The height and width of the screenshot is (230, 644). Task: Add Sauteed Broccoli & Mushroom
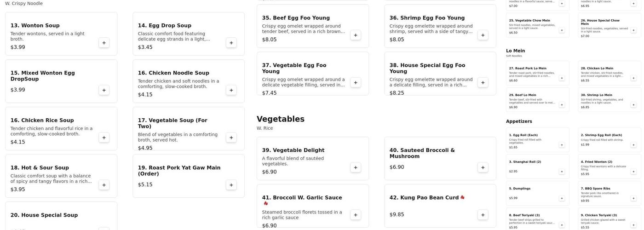[x=483, y=167]
